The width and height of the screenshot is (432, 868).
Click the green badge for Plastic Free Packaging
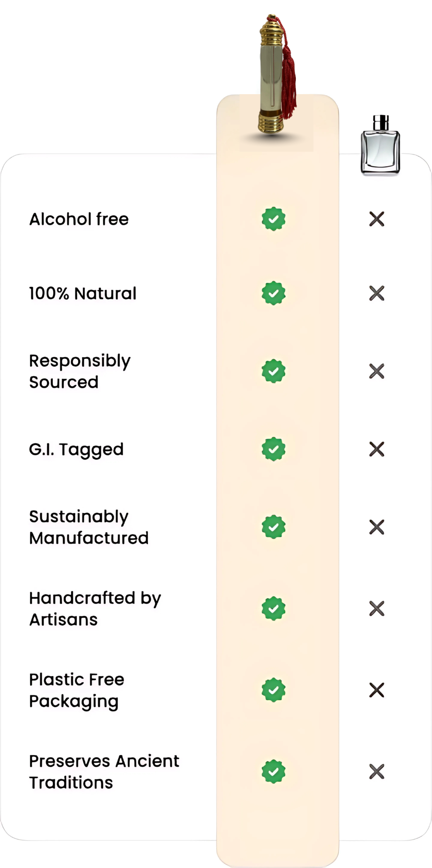point(274,690)
